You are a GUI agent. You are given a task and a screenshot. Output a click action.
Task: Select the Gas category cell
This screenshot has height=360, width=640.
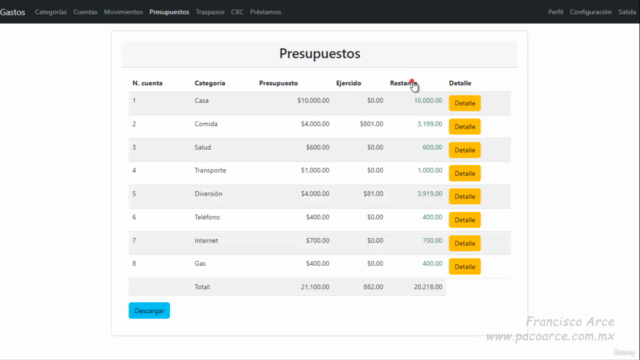coord(200,264)
